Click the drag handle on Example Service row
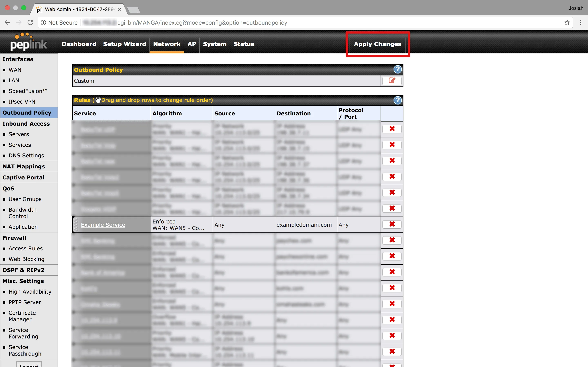Image resolution: width=588 pixels, height=367 pixels. click(76, 224)
